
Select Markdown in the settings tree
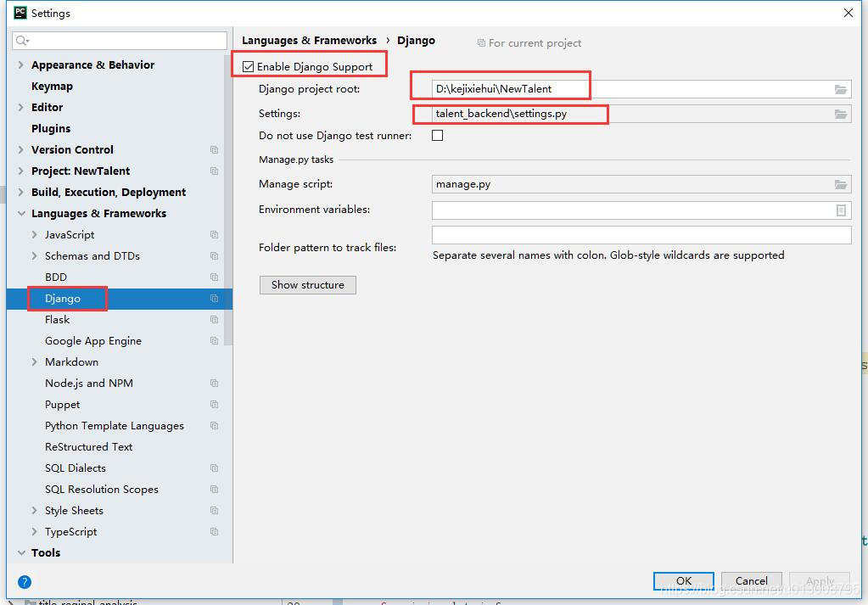[70, 361]
